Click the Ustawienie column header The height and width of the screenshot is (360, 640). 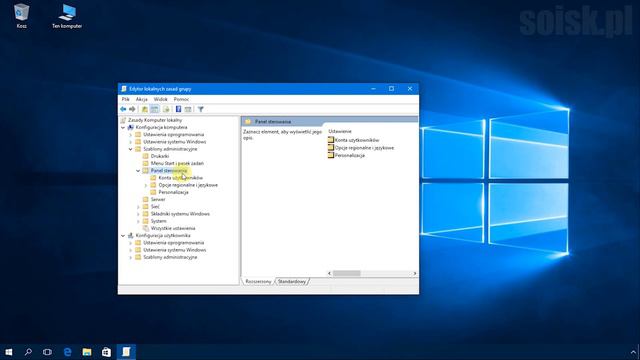(340, 131)
